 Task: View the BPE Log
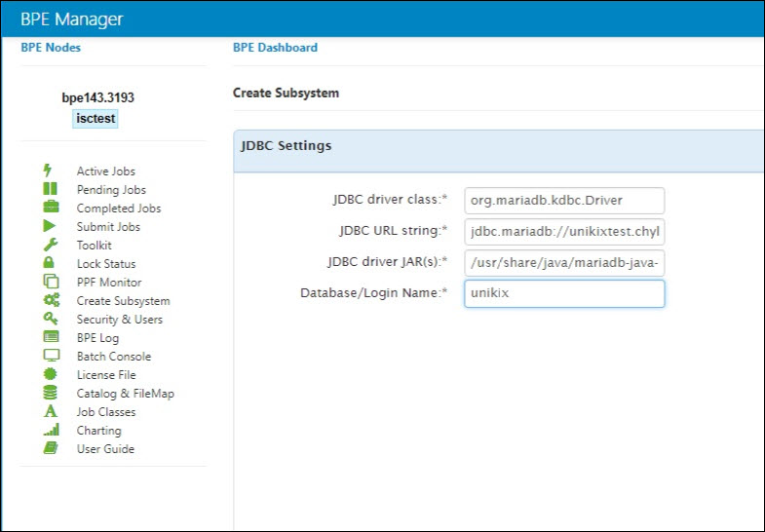[97, 338]
